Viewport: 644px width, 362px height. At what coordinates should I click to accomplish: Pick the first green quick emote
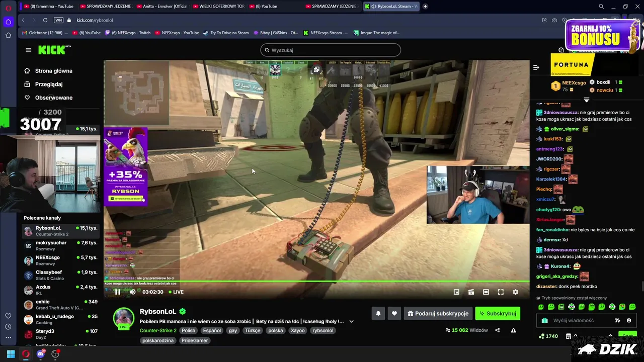[541, 307]
